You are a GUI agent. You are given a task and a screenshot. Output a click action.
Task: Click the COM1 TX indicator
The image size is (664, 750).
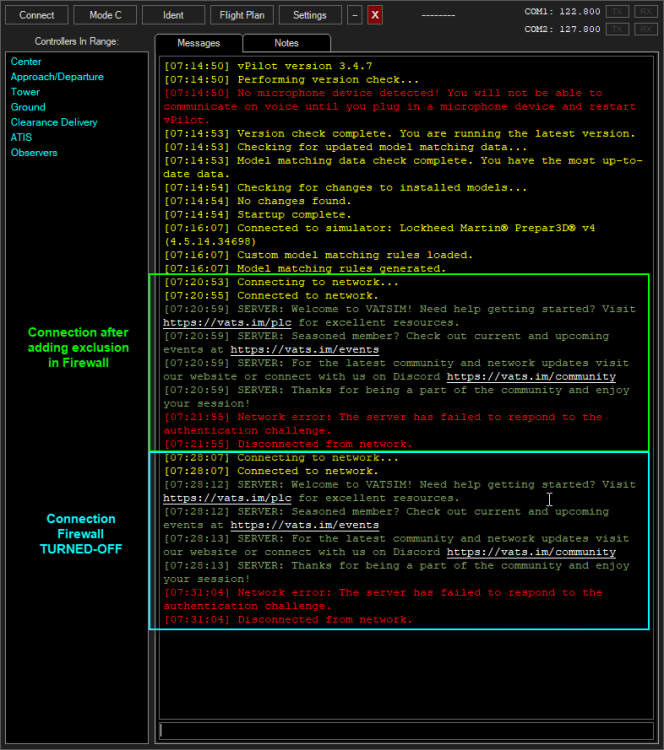618,11
